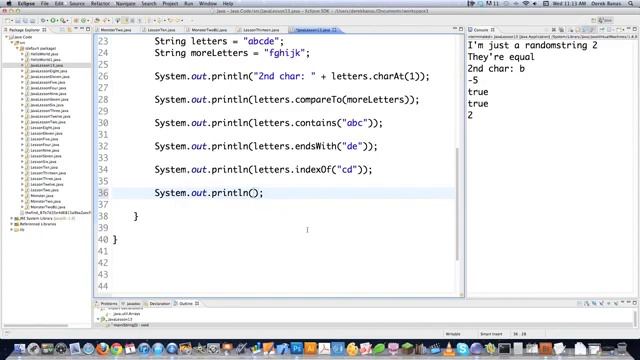
Task: Open the Refactor menu
Action: 100,3
